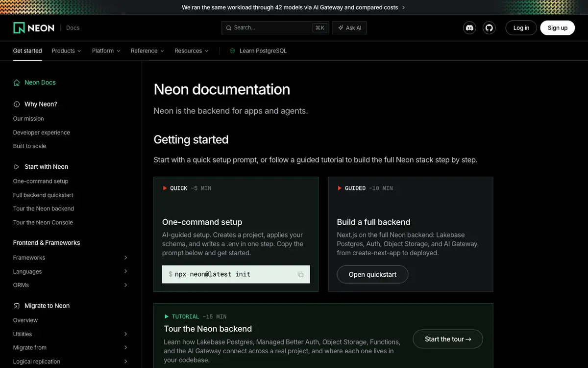The image size is (588, 368).
Task: Click the red GUIDED triangle marker
Action: [340, 188]
